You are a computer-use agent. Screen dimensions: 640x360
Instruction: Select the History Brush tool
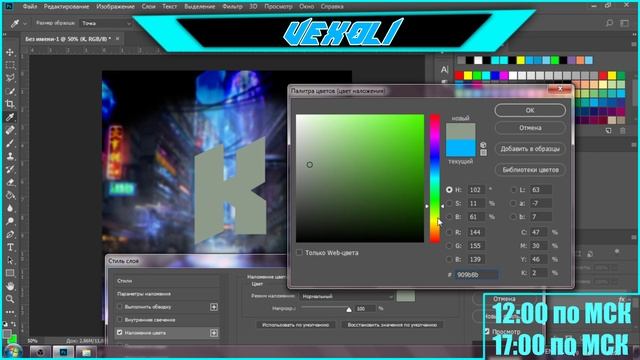pos(10,169)
